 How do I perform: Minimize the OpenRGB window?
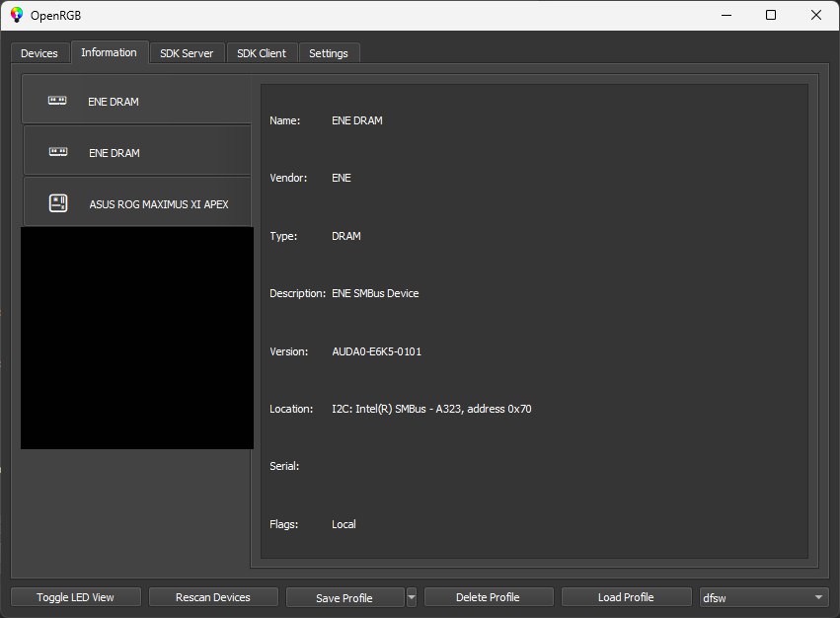pos(726,15)
